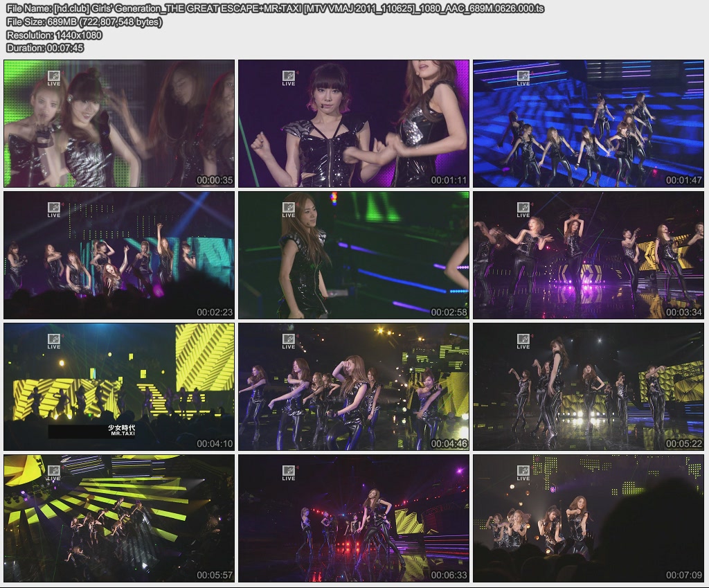Click the MTV LIVE logo in 00:03:34 frame
709x588 pixels.
[x=523, y=210]
